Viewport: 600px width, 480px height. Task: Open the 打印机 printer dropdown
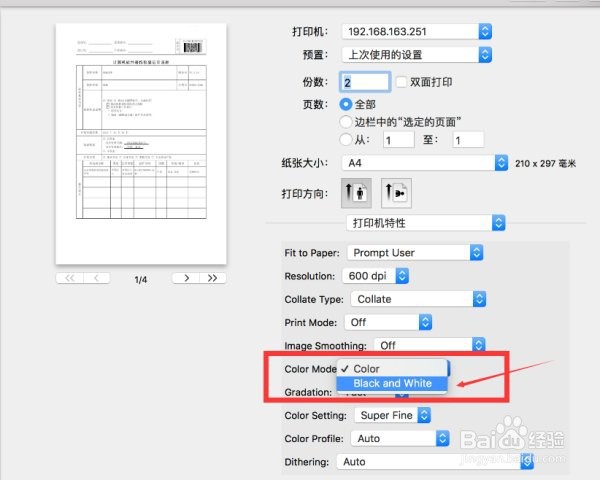pyautogui.click(x=416, y=31)
